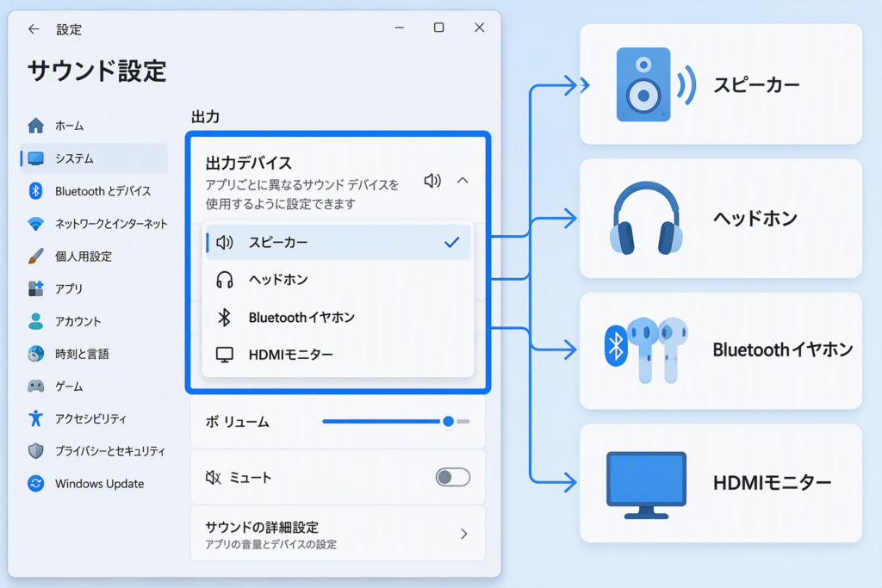Close the 設定 window
The width and height of the screenshot is (882, 588).
tap(479, 28)
